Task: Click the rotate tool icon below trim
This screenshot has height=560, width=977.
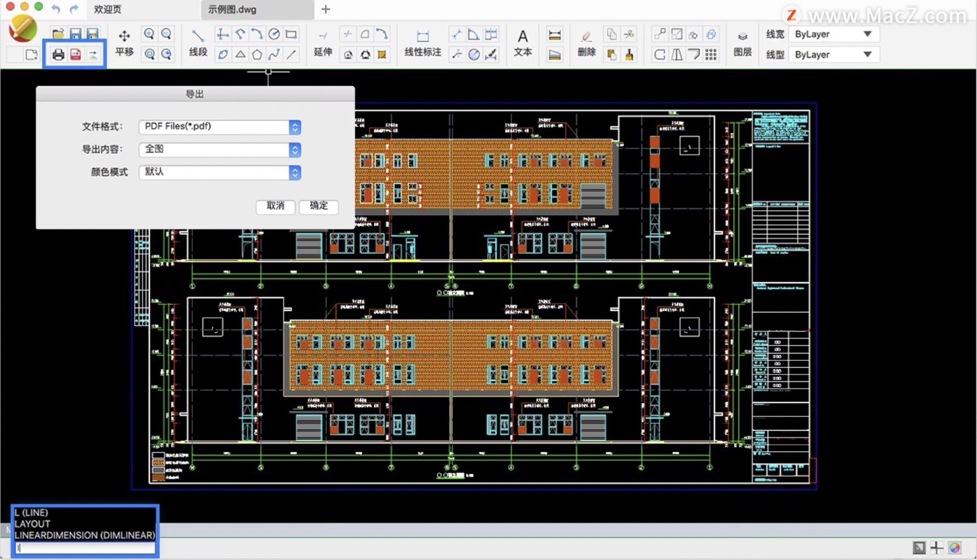Action: click(348, 54)
